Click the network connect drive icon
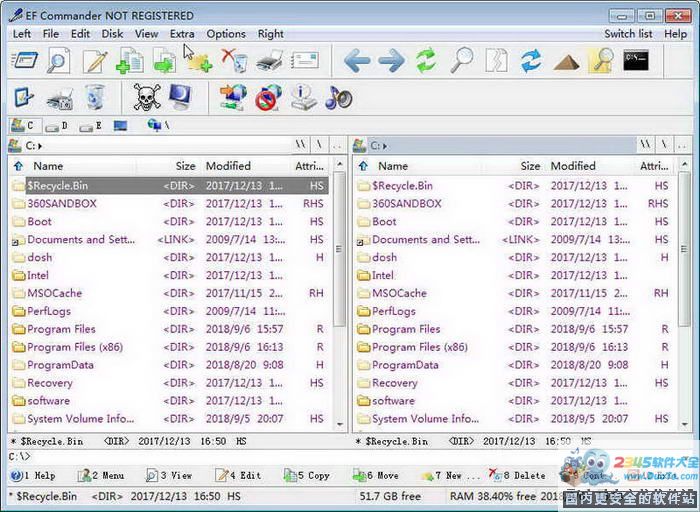700x512 pixels. pyautogui.click(x=233, y=97)
